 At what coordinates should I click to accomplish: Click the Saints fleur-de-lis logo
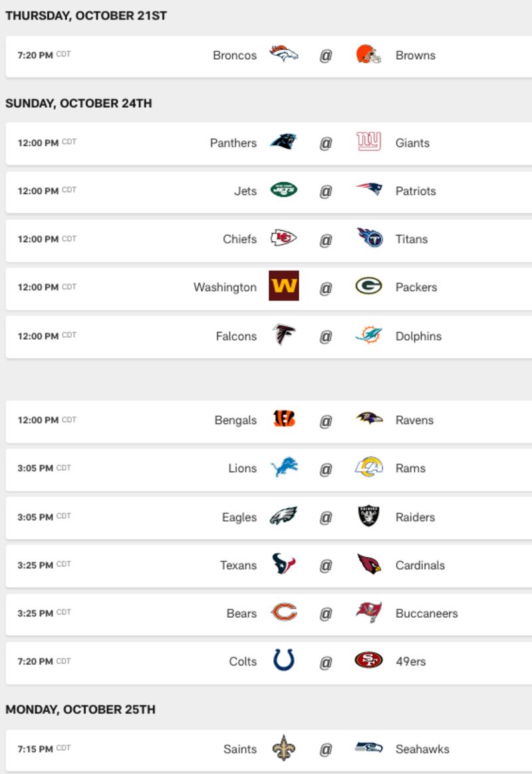point(283,748)
